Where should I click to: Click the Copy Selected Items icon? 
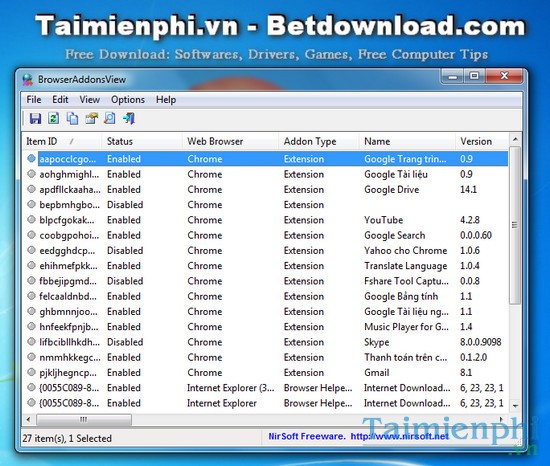pyautogui.click(x=73, y=119)
